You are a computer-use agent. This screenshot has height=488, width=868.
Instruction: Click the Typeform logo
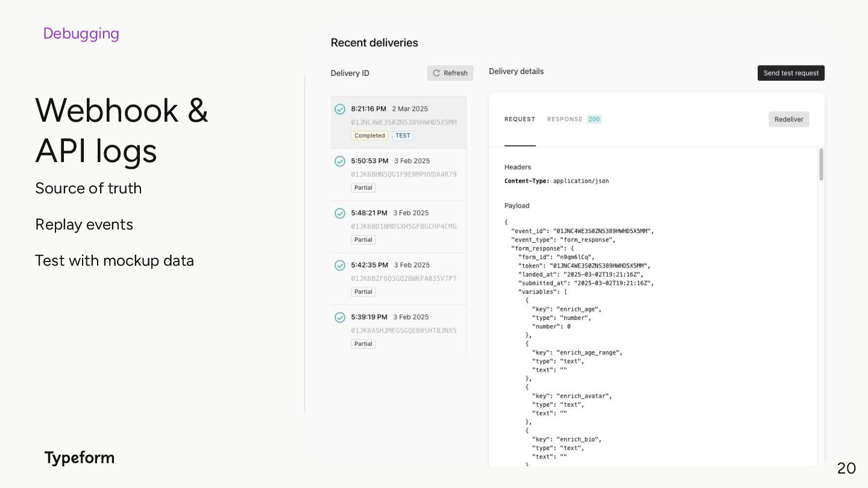pyautogui.click(x=80, y=458)
